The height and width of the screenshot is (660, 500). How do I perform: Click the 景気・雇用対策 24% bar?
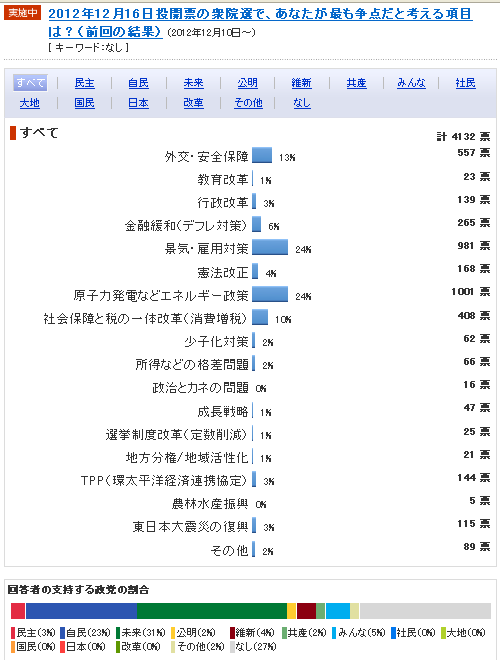pos(270,247)
